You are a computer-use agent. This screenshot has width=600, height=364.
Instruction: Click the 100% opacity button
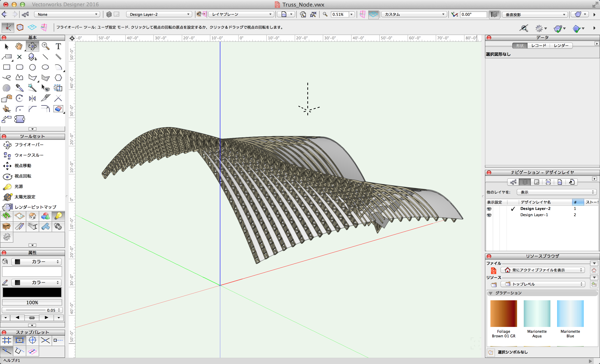coord(32,302)
